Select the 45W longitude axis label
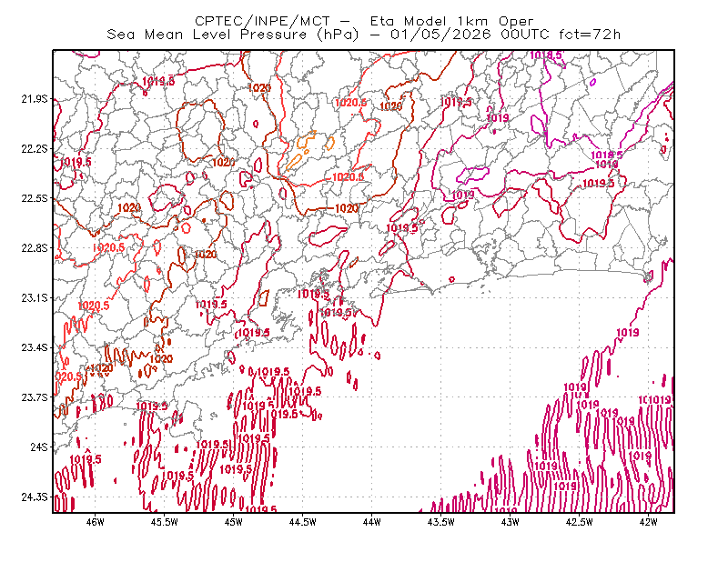This screenshot has width=728, height=562. [234, 522]
